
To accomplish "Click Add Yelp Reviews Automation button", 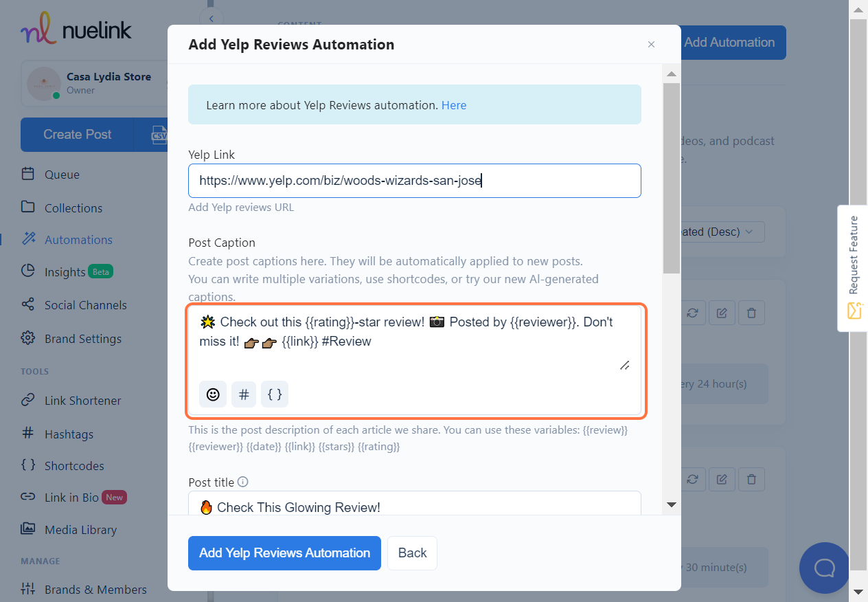I will pos(284,553).
